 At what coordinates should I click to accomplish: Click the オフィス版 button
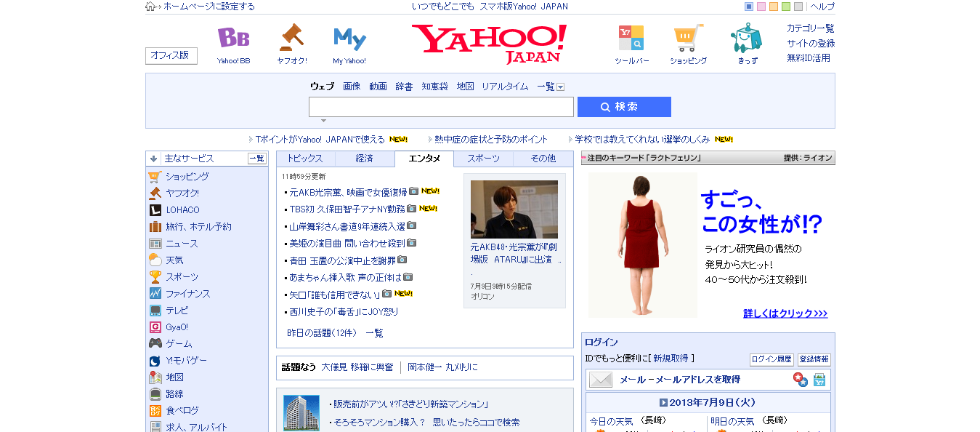point(171,55)
